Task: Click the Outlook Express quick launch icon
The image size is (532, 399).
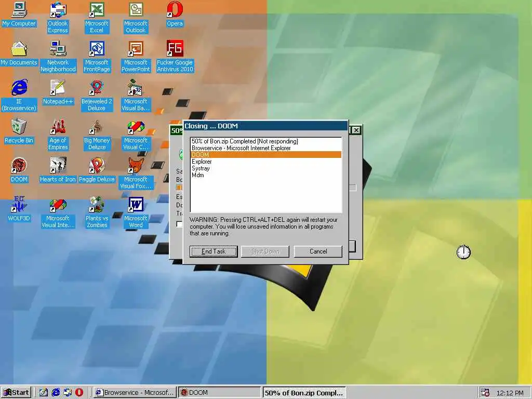Action: pyautogui.click(x=68, y=393)
